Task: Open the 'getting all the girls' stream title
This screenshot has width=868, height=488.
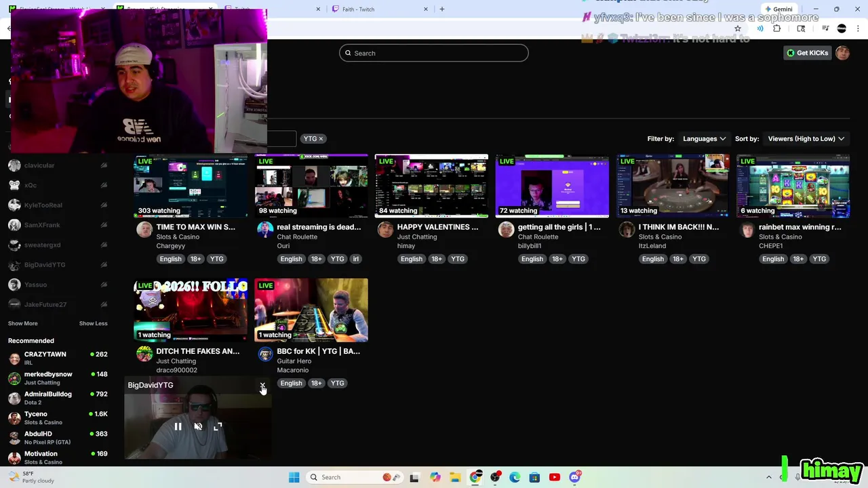Action: click(x=559, y=227)
